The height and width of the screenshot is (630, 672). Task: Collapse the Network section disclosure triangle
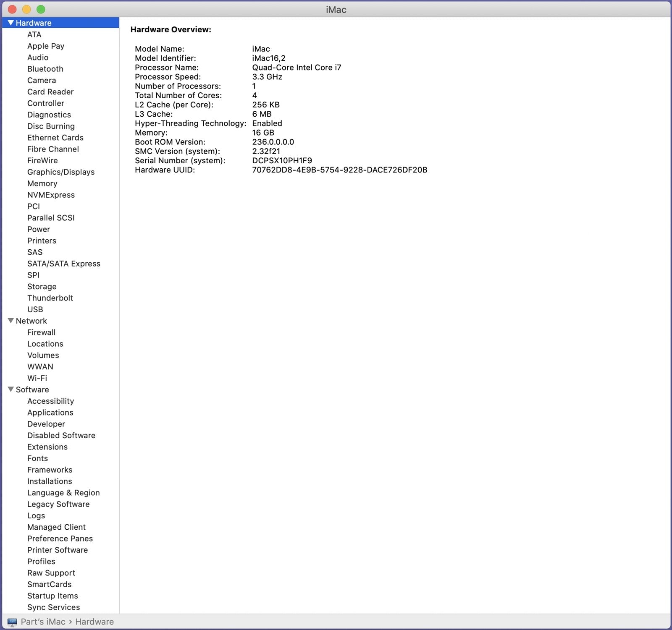coord(11,321)
